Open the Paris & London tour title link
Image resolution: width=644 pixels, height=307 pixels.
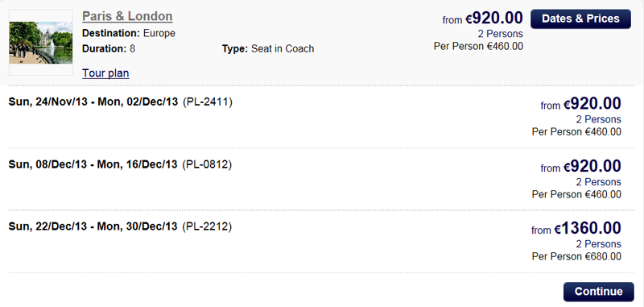point(127,16)
